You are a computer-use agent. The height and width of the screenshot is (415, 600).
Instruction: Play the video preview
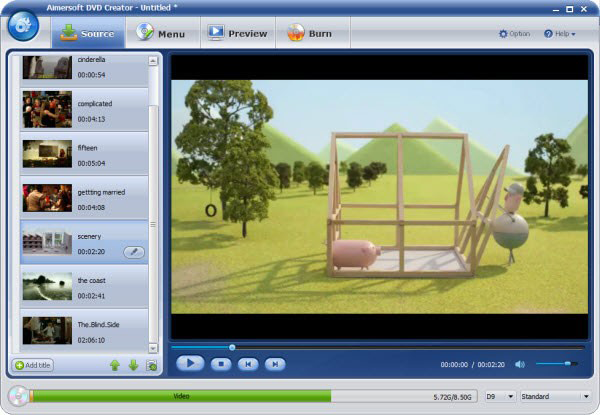[x=190, y=363]
